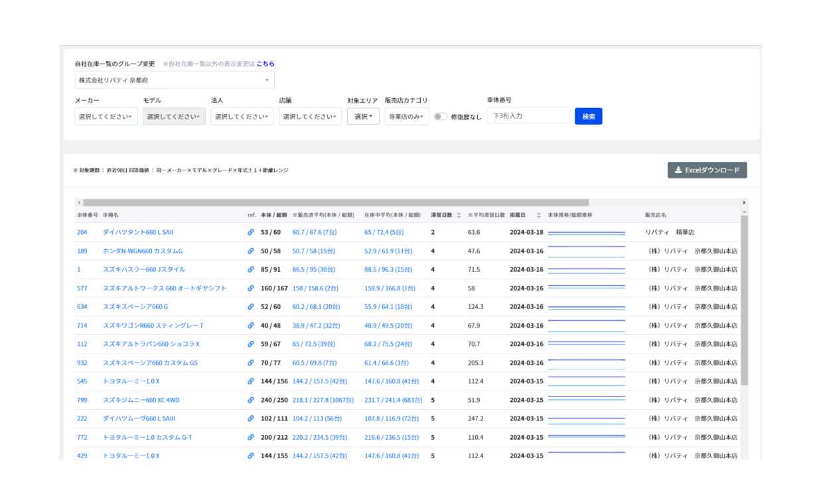
Task: Open vehicle number link 577
Action: tap(82, 288)
